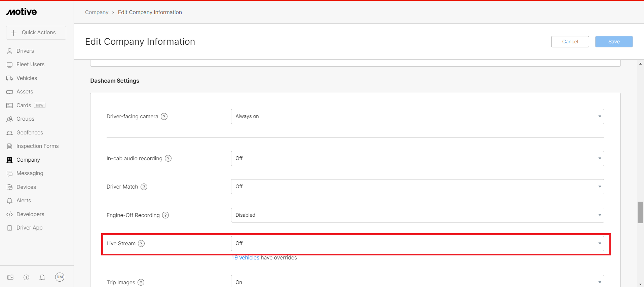Click the Cancel button

[570, 42]
